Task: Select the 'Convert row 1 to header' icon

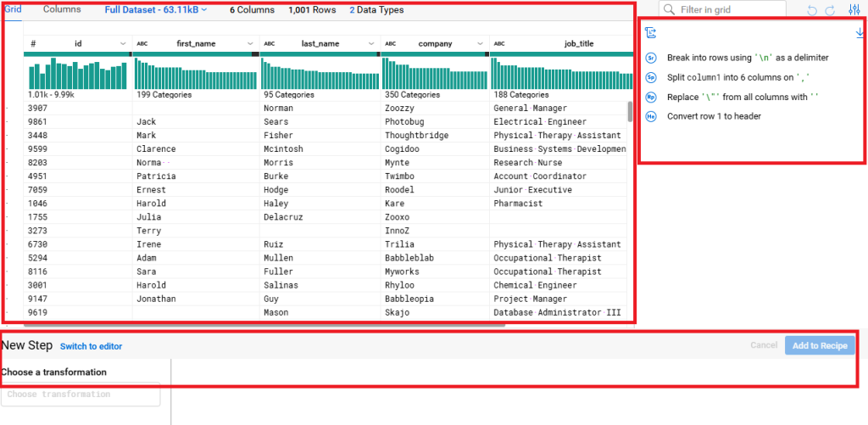Action: [651, 116]
